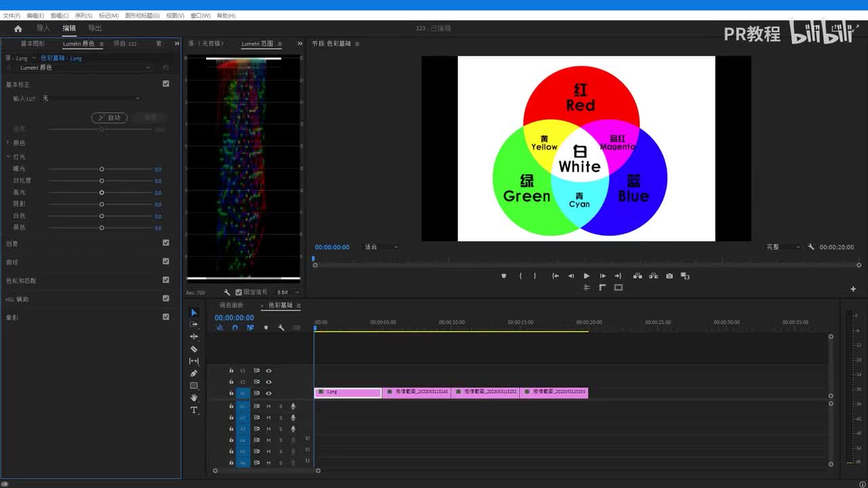Open the 输入 LUT dropdown
The image size is (868, 488).
pyautogui.click(x=92, y=98)
